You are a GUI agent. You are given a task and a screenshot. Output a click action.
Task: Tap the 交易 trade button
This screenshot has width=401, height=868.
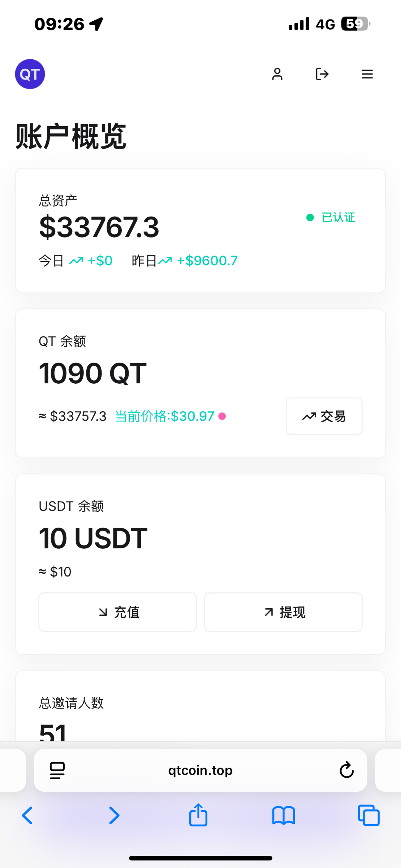pos(324,416)
